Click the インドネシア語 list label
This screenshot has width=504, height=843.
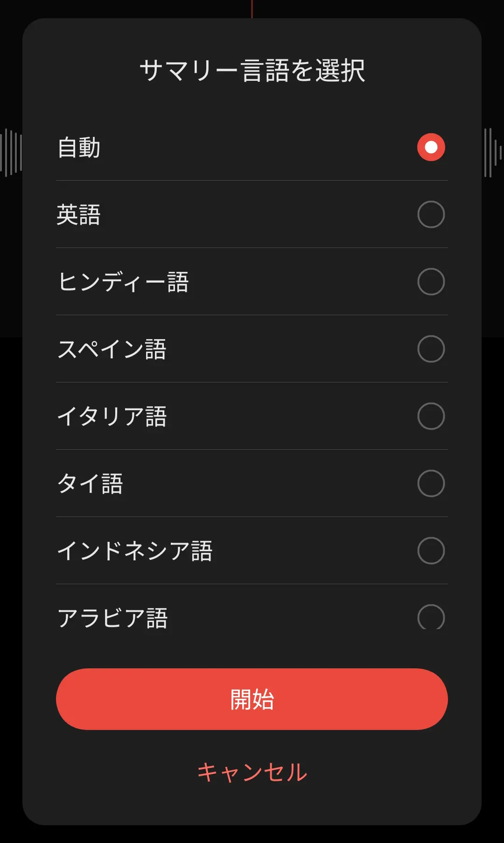pyautogui.click(x=135, y=551)
